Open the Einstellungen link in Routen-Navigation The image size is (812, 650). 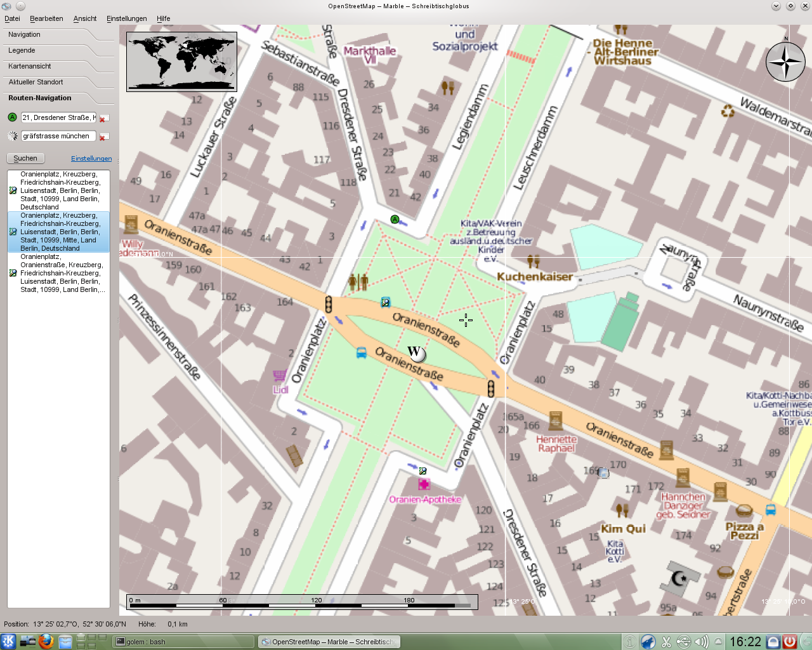91,158
